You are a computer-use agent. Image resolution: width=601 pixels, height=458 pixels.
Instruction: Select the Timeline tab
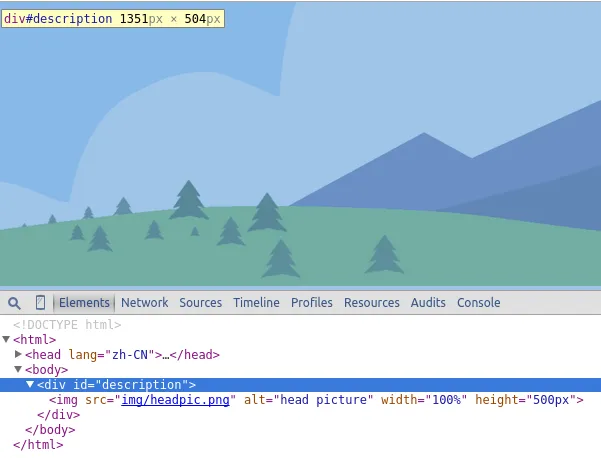point(256,303)
